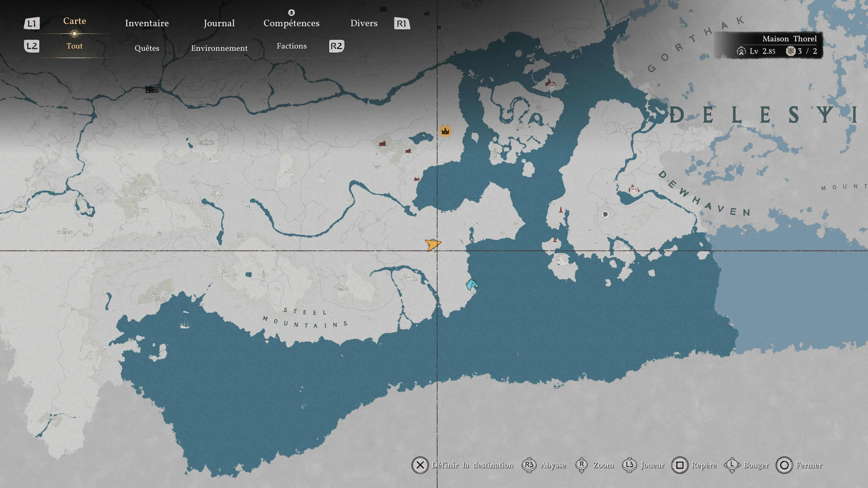Click the faction emblem icon beside 3 / 2

pos(790,51)
